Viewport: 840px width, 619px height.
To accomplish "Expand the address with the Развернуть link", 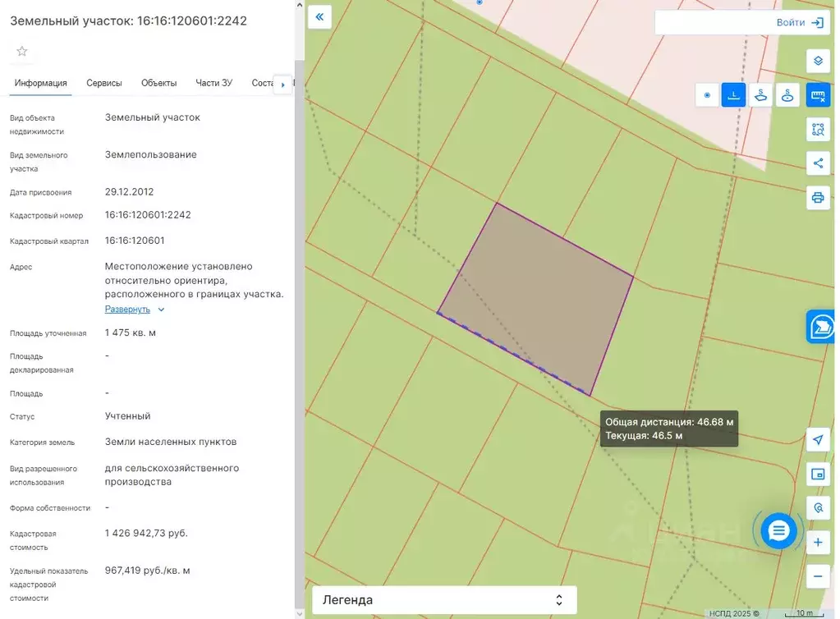I will tap(127, 309).
